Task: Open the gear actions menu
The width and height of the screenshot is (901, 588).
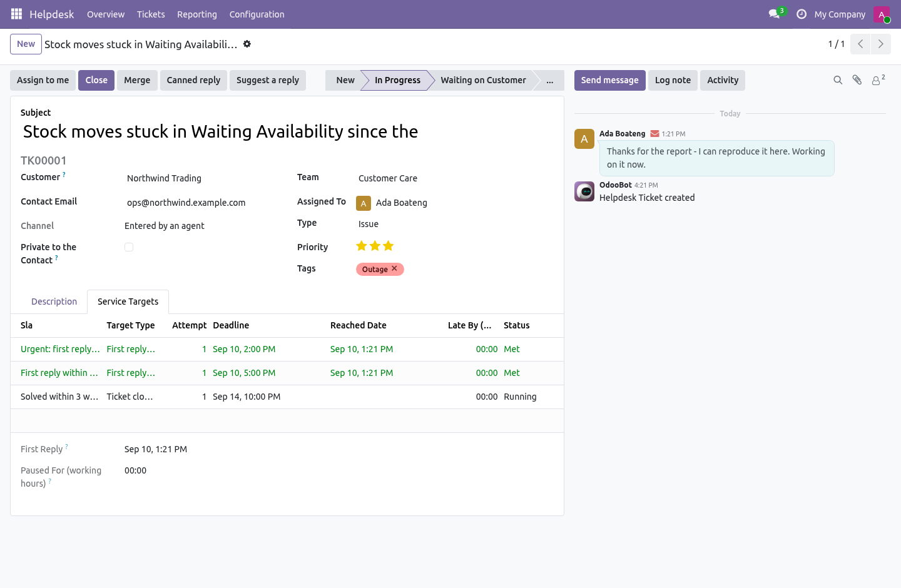Action: [x=247, y=44]
